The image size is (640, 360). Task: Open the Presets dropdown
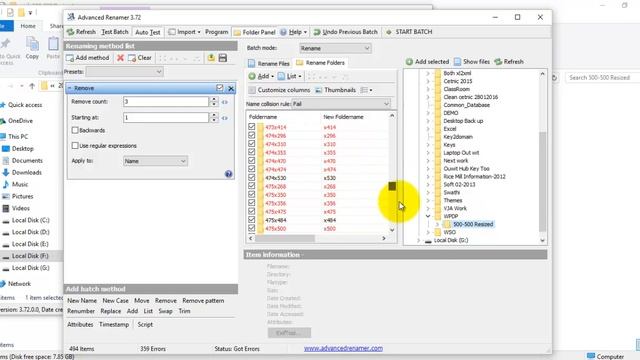(x=124, y=72)
